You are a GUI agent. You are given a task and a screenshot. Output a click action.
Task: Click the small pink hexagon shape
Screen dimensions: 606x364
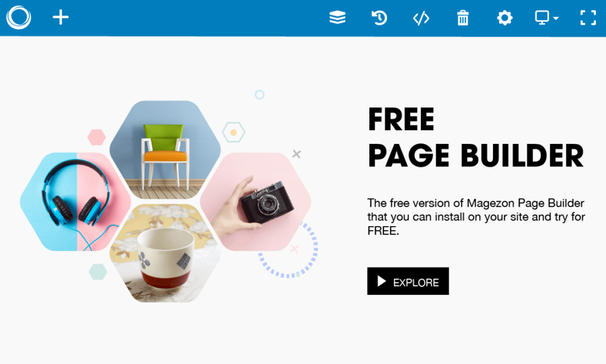[x=96, y=137]
